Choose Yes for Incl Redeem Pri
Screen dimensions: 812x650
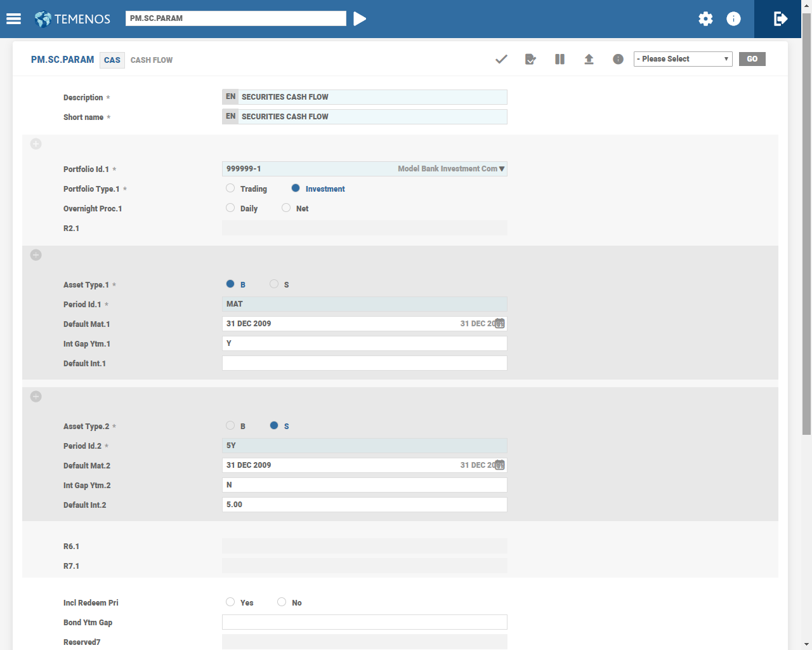tap(230, 602)
